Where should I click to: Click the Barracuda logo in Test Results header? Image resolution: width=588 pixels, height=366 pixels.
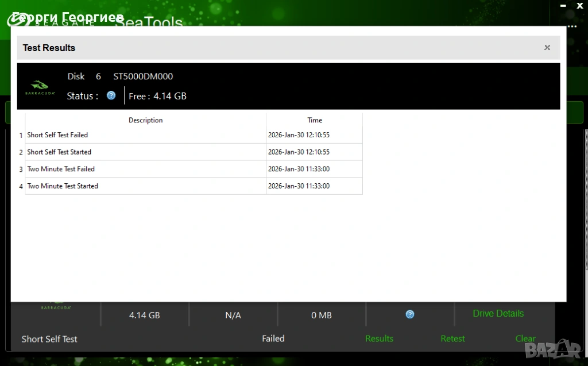[x=40, y=87]
